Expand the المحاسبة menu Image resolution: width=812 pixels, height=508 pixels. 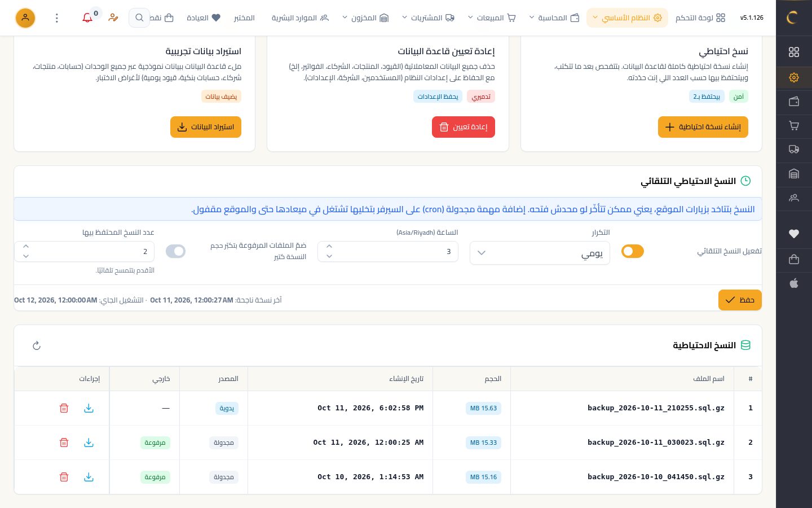pyautogui.click(x=554, y=18)
